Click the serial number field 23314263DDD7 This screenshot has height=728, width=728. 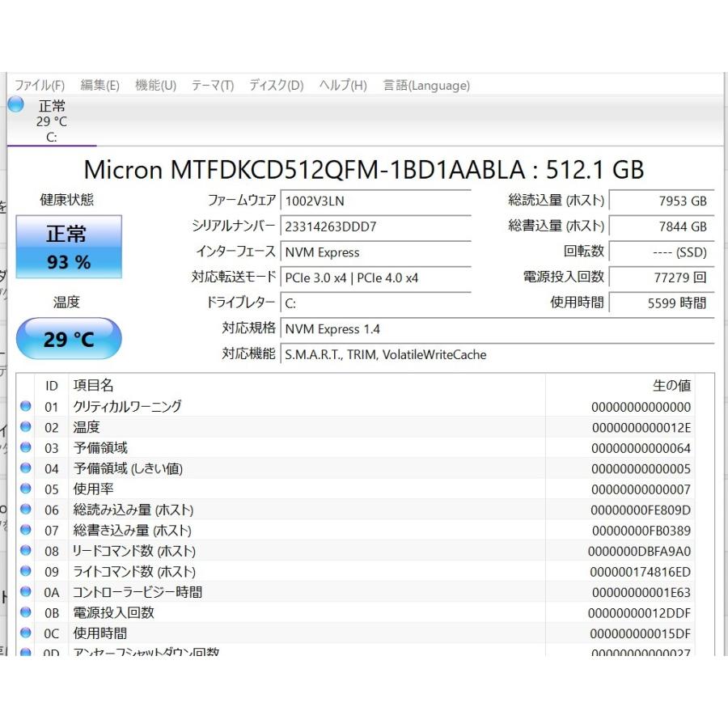point(375,226)
